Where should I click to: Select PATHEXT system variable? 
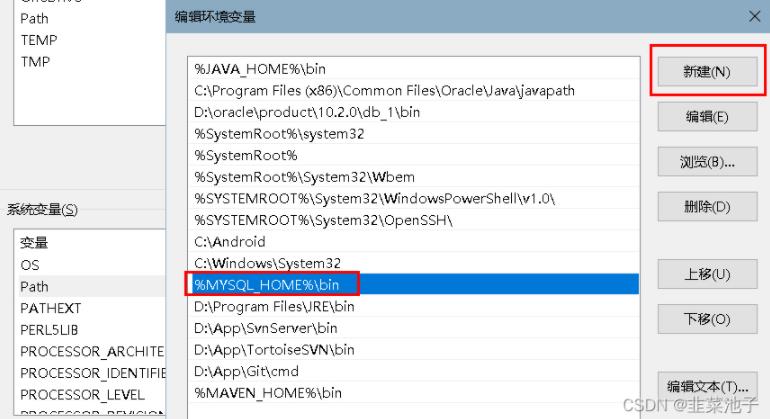pyautogui.click(x=51, y=309)
